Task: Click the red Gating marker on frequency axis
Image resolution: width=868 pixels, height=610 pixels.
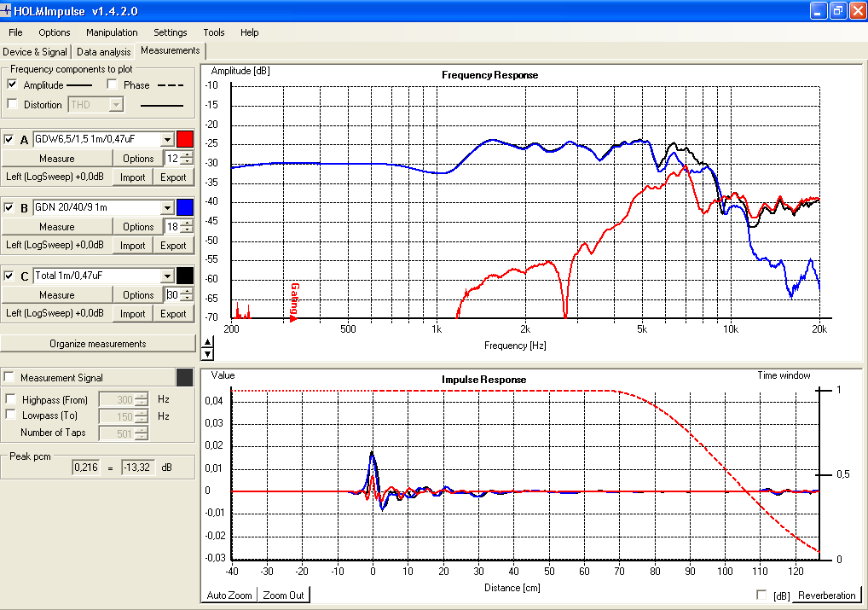Action: point(294,301)
